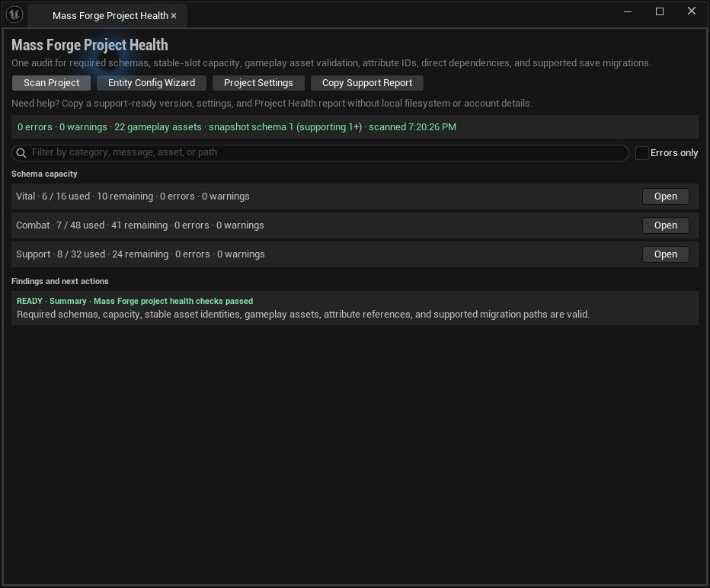Select the READY Summary finding row
The image size is (710, 588).
pyautogui.click(x=354, y=308)
